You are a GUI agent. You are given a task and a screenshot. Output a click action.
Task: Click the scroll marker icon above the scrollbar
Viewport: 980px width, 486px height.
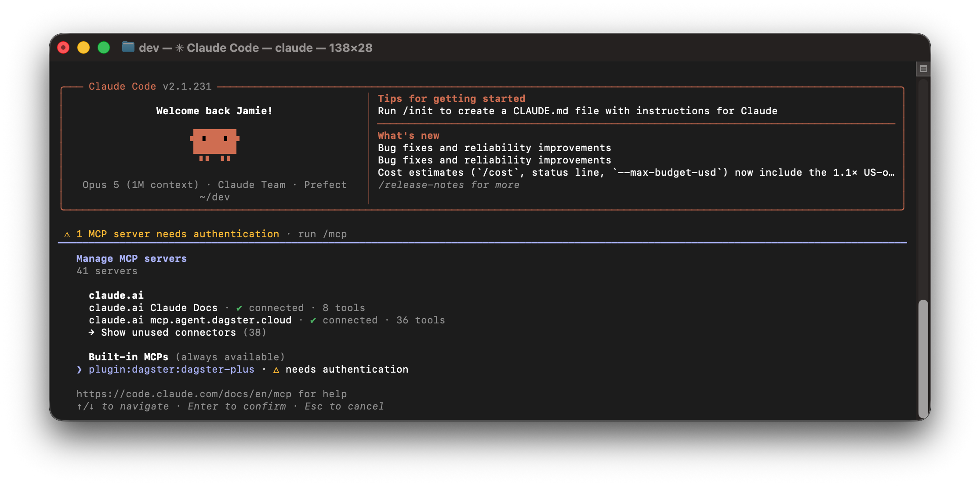(x=923, y=69)
